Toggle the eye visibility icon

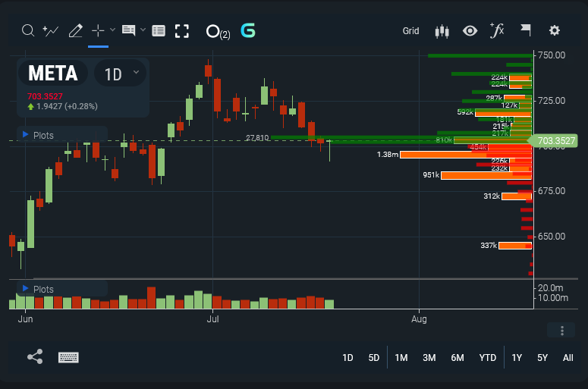tap(470, 31)
